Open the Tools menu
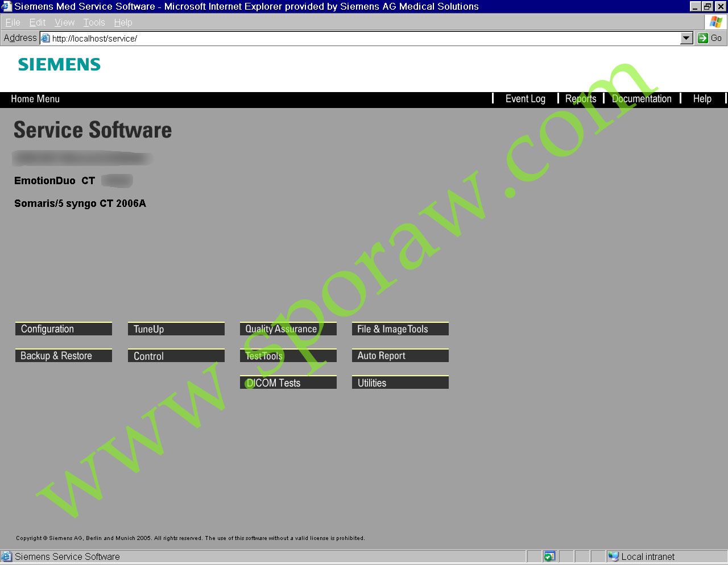This screenshot has height=565, width=728. pyautogui.click(x=94, y=22)
